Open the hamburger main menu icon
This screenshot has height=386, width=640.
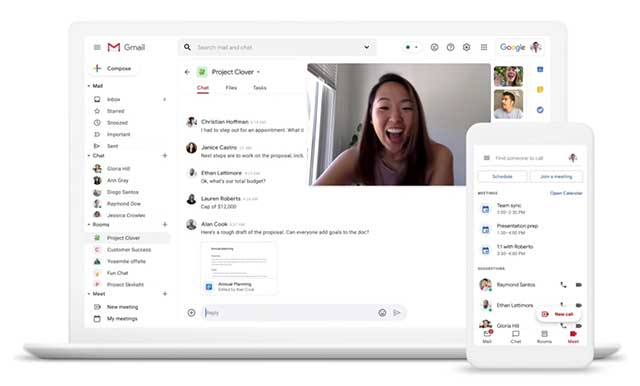pyautogui.click(x=97, y=47)
